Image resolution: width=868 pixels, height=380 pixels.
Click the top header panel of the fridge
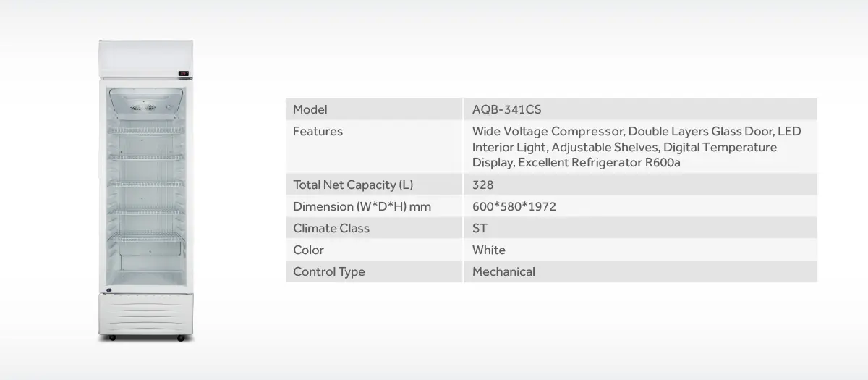click(x=145, y=56)
